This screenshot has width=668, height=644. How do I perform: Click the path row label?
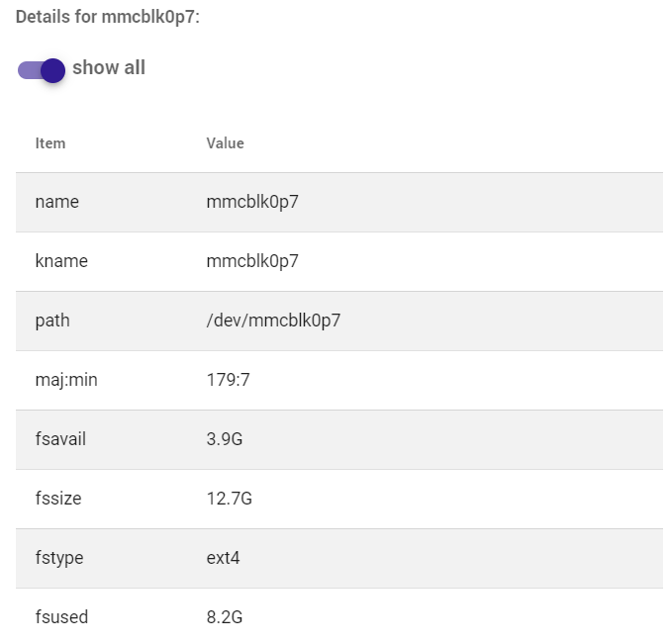point(52,322)
